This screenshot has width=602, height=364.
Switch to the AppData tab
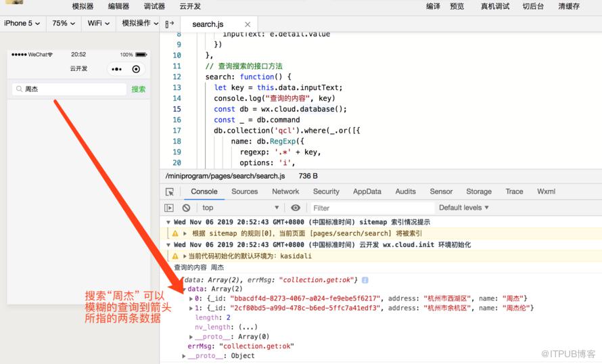(367, 191)
